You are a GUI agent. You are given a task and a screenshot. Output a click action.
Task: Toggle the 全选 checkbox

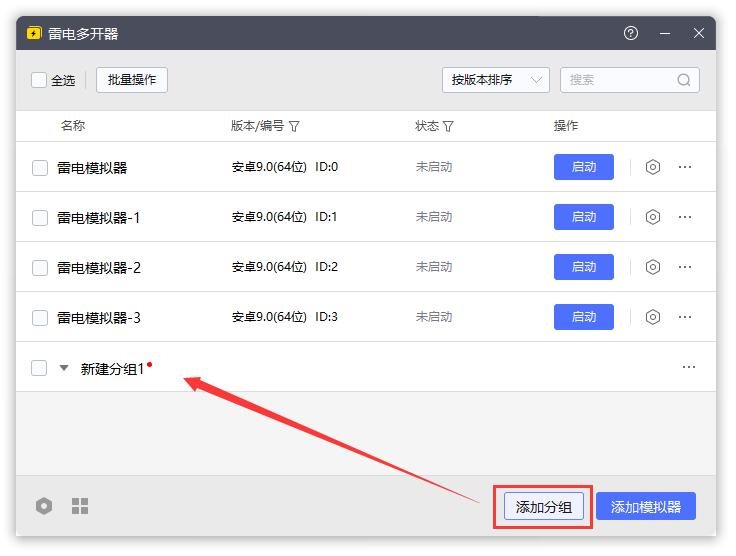[x=38, y=80]
